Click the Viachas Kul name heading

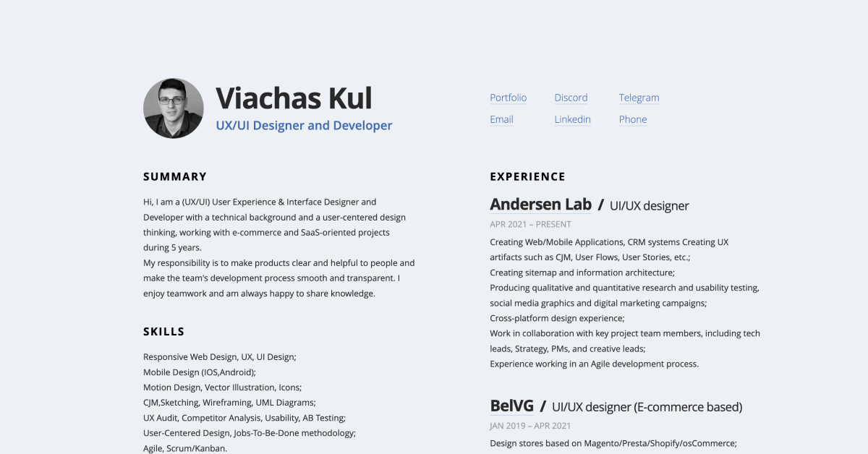click(294, 98)
